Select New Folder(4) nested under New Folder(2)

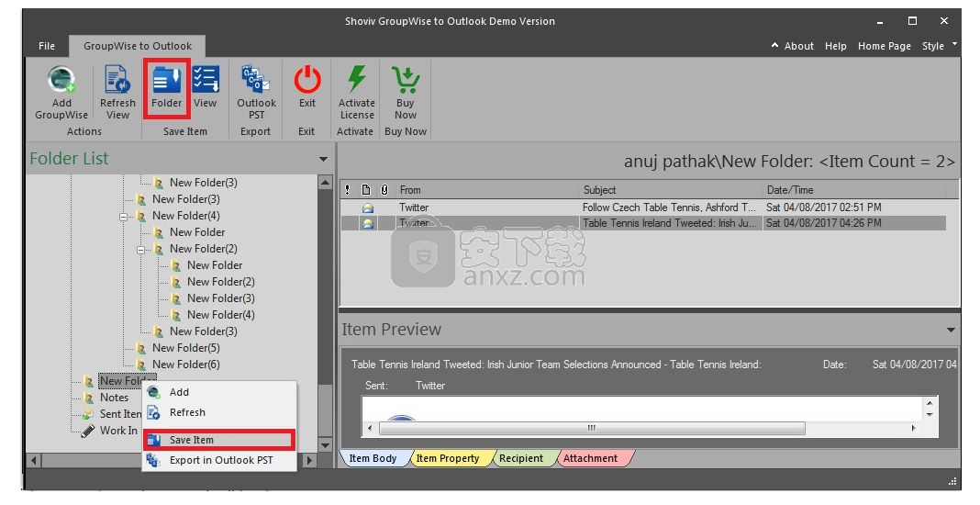tap(220, 315)
